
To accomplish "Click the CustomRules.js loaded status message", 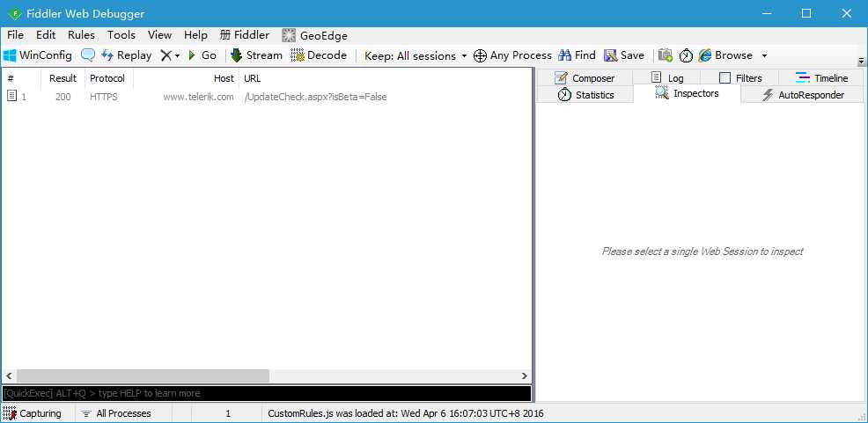I will click(406, 413).
